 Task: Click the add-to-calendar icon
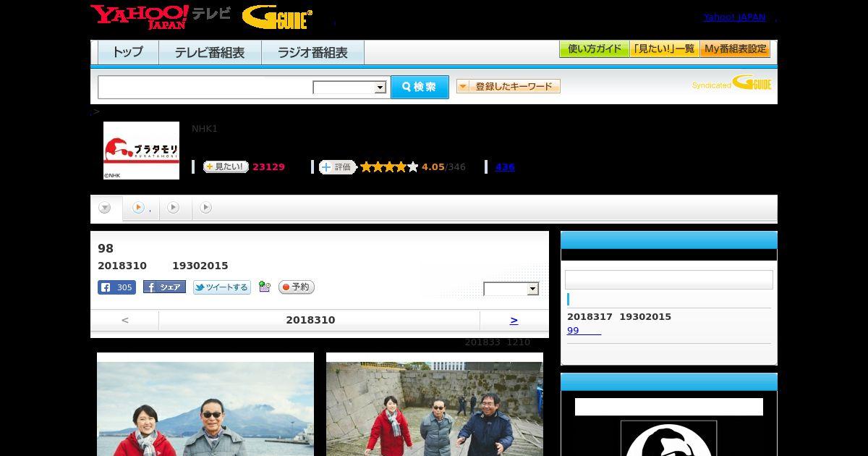(x=264, y=287)
